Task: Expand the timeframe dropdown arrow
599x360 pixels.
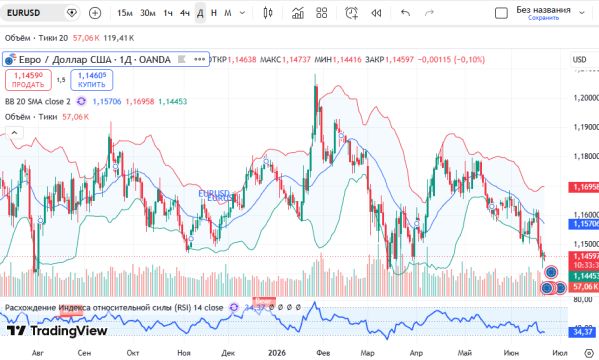Action: point(242,13)
